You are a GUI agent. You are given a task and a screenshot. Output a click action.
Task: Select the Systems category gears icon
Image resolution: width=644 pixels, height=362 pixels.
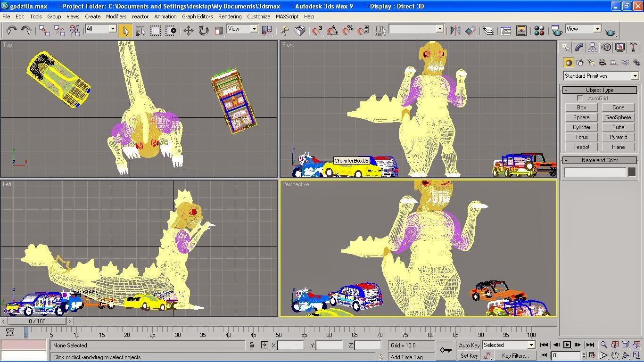coord(636,63)
